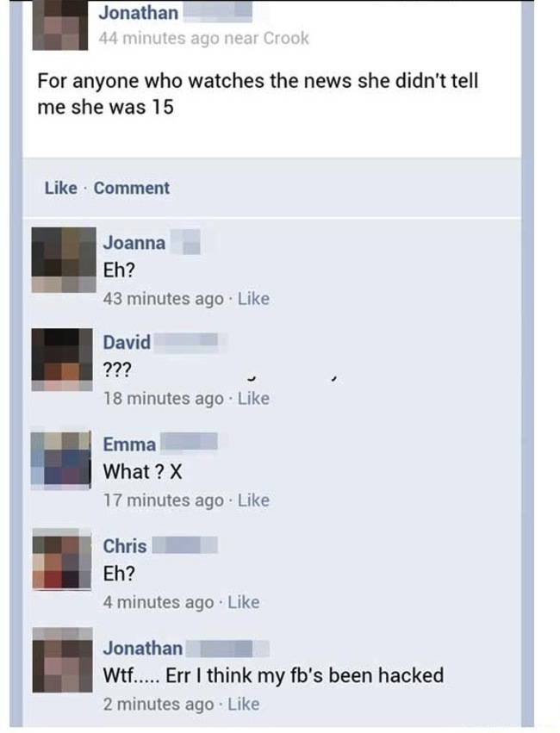560x733 pixels.
Task: Open Joanna's pixelated profile thumbnail
Action: coord(64,260)
